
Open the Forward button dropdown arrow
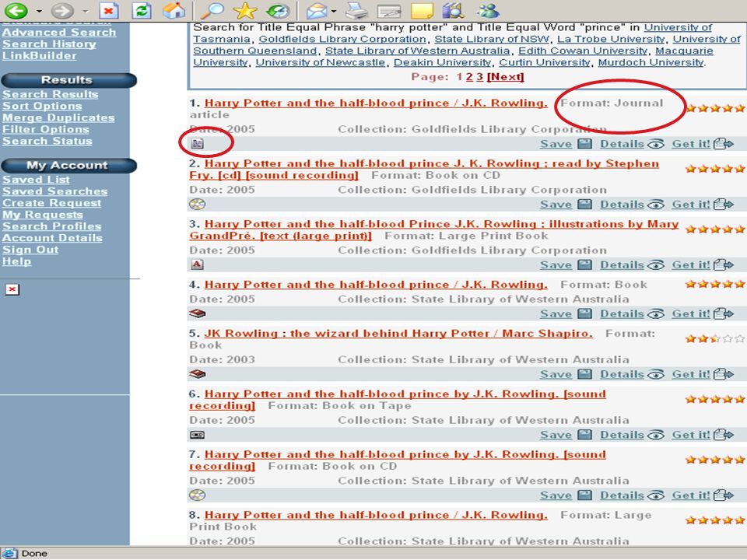(86, 11)
